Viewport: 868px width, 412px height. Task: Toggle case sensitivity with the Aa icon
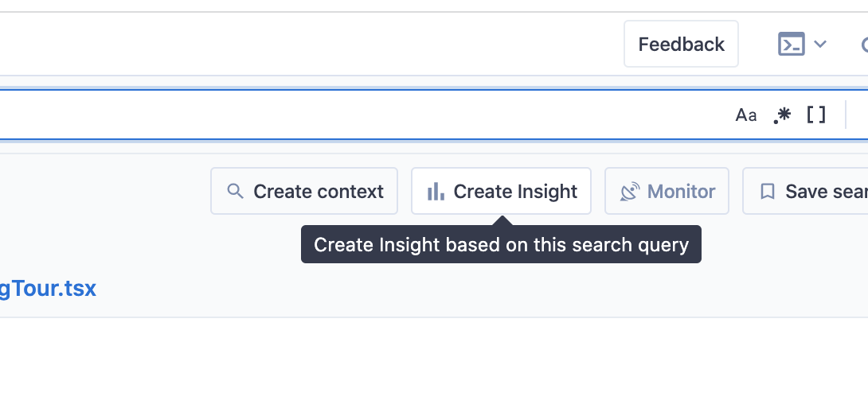[x=745, y=115]
